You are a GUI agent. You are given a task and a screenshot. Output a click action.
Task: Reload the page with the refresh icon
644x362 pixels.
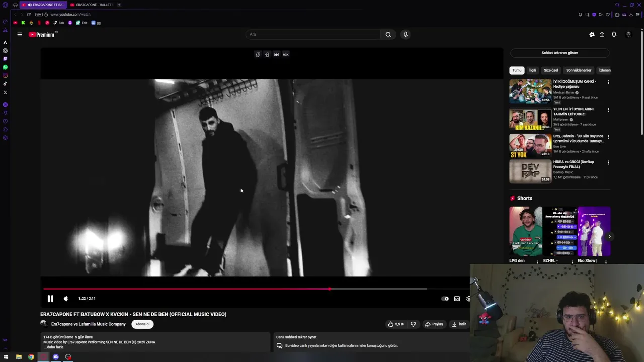point(29,14)
